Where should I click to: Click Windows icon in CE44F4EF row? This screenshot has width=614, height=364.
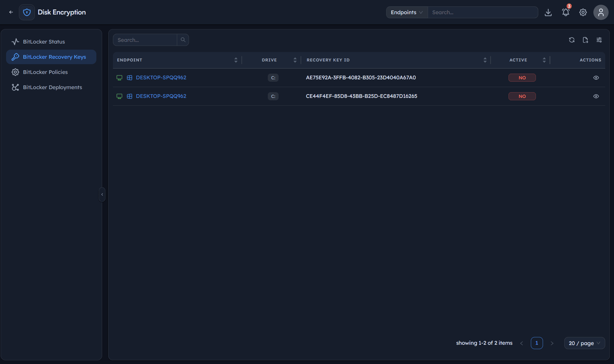[x=129, y=96]
